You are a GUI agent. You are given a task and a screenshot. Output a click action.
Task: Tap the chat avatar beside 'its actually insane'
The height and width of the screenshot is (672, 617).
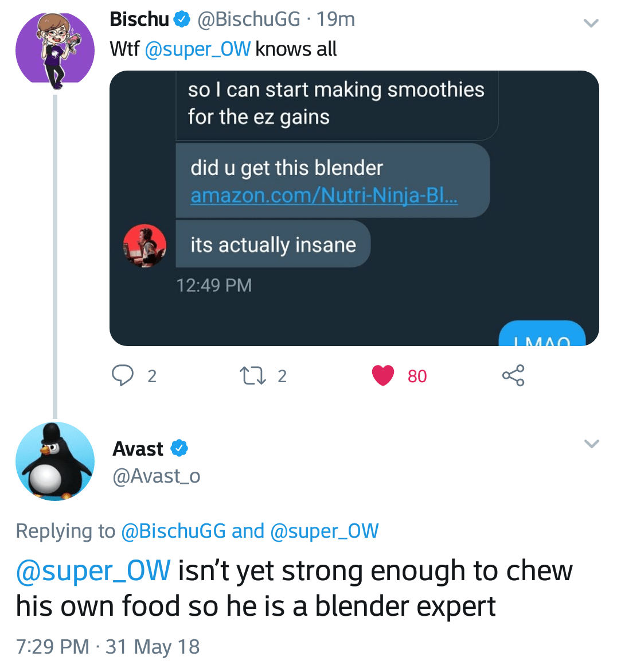tap(145, 246)
